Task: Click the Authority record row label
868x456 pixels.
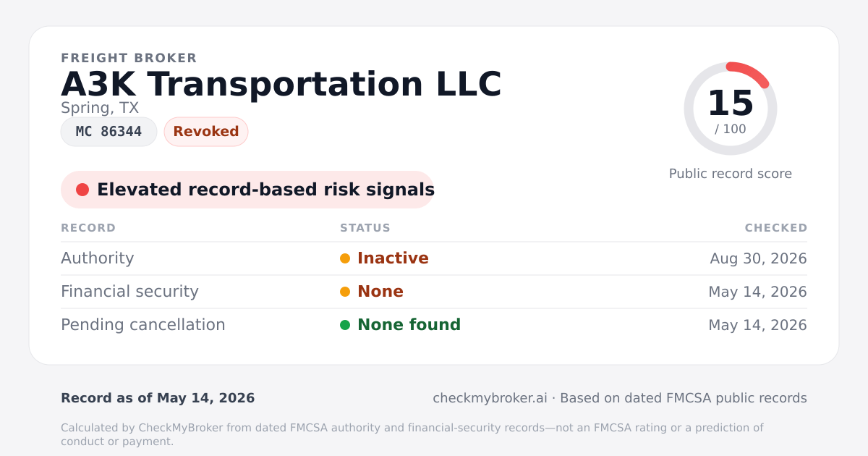Action: pos(98,258)
